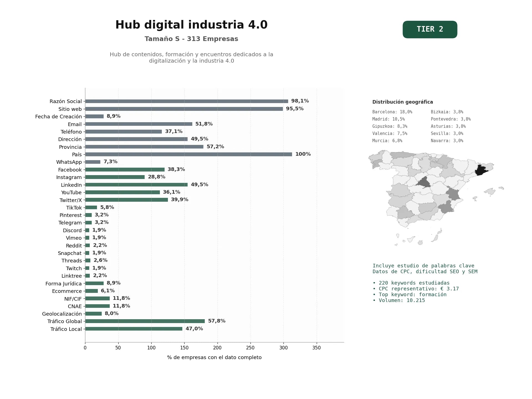Viewport: 532px width, 399px height.
Task: Select the 100% value
Action: (x=303, y=154)
